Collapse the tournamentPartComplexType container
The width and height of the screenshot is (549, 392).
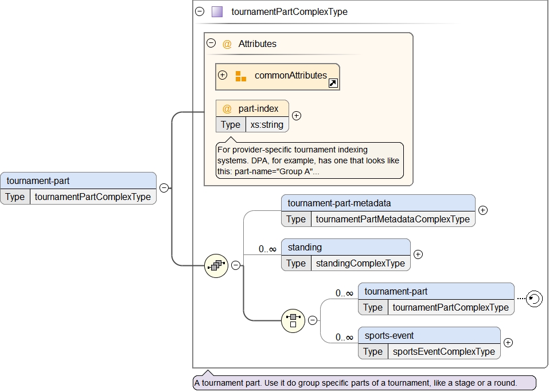[200, 11]
